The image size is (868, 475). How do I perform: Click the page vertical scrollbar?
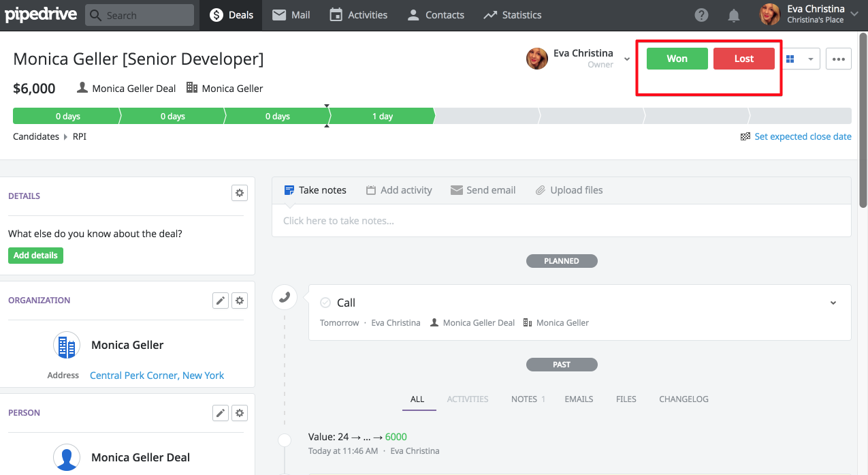point(863,119)
